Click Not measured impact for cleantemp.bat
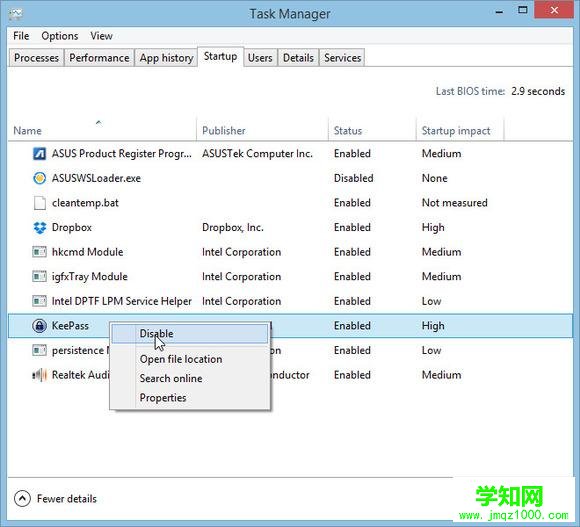 click(x=455, y=203)
